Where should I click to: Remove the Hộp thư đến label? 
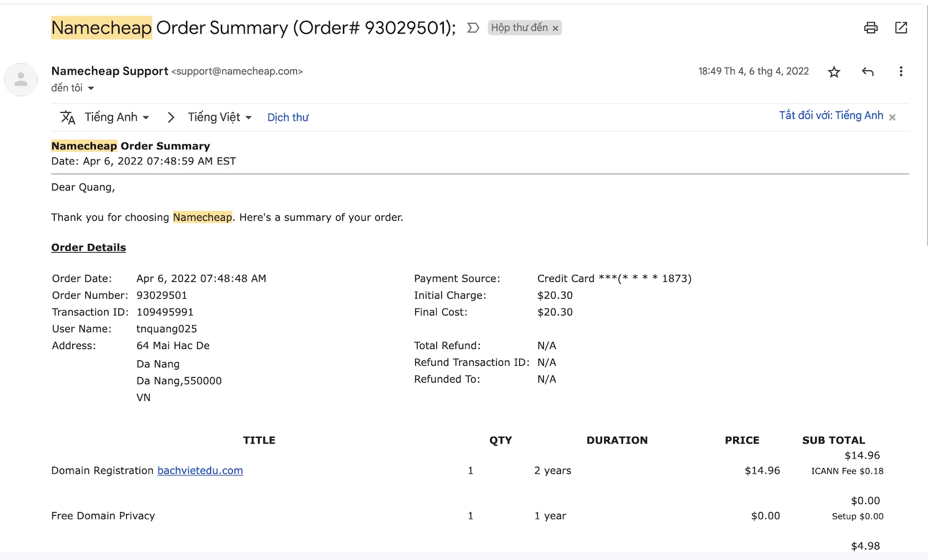[555, 29]
